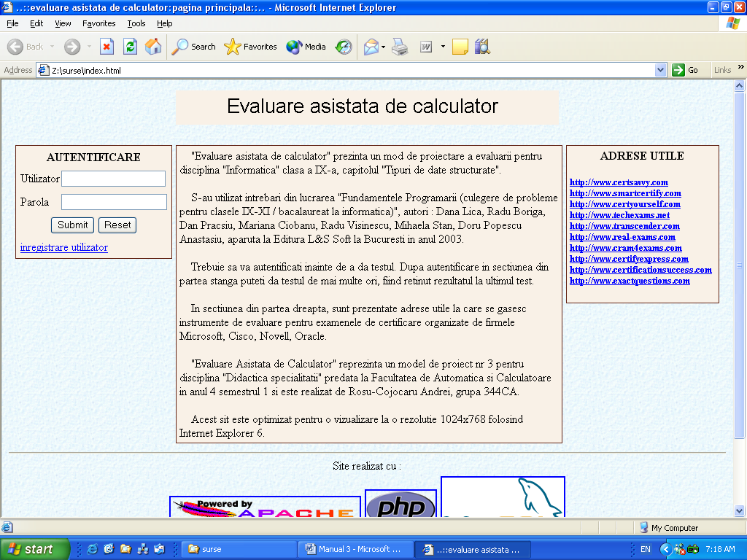Click My Computer zone in status bar

[x=668, y=528]
